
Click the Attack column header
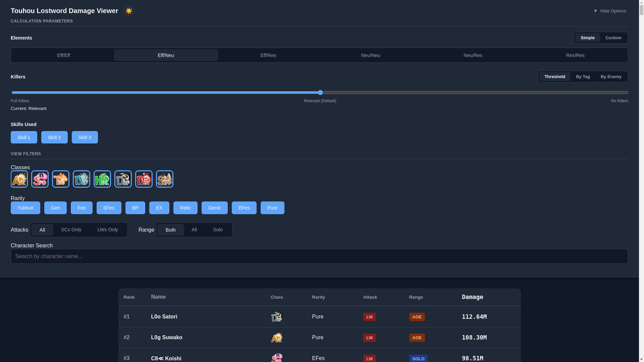[370, 297]
